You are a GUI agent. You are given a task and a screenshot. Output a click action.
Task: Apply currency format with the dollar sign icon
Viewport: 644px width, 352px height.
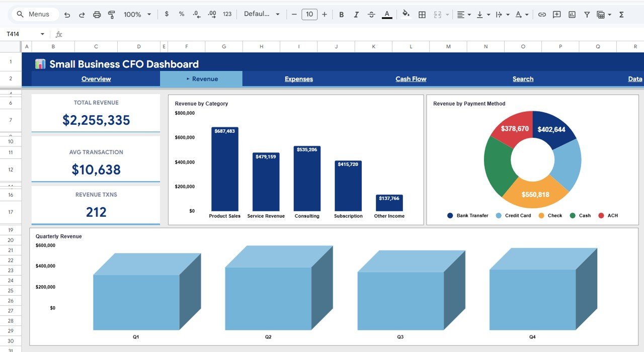(167, 14)
